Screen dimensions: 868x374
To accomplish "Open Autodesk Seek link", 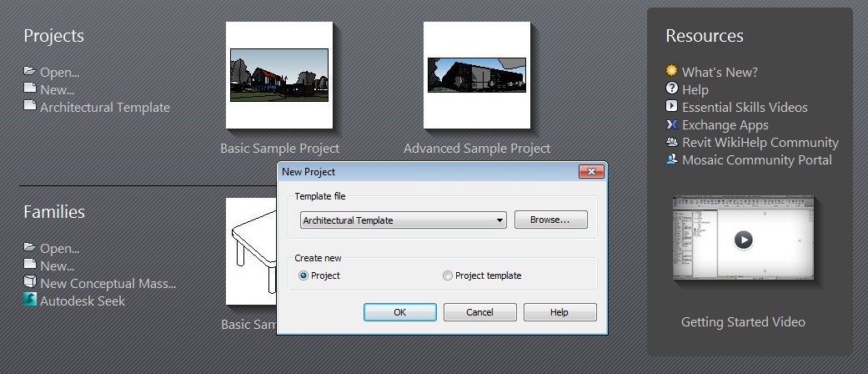I will pos(83,301).
